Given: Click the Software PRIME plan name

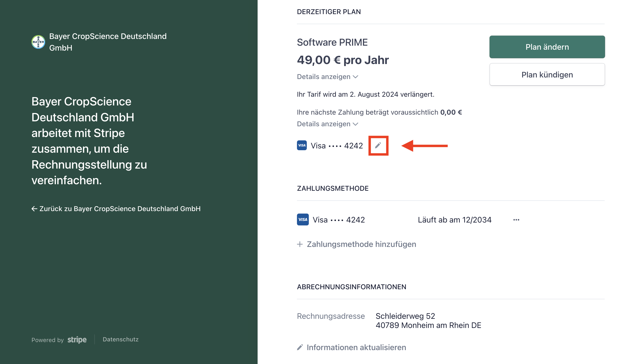Looking at the screenshot, I should point(332,42).
